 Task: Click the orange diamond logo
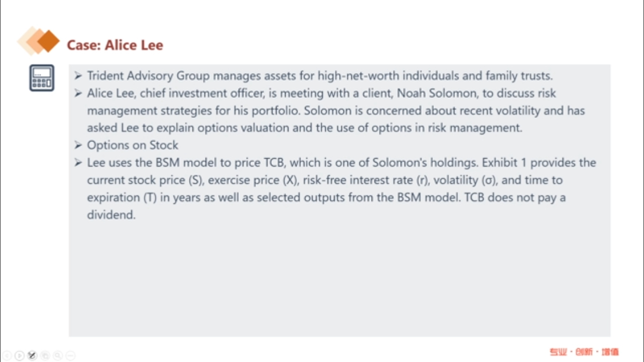pos(39,40)
